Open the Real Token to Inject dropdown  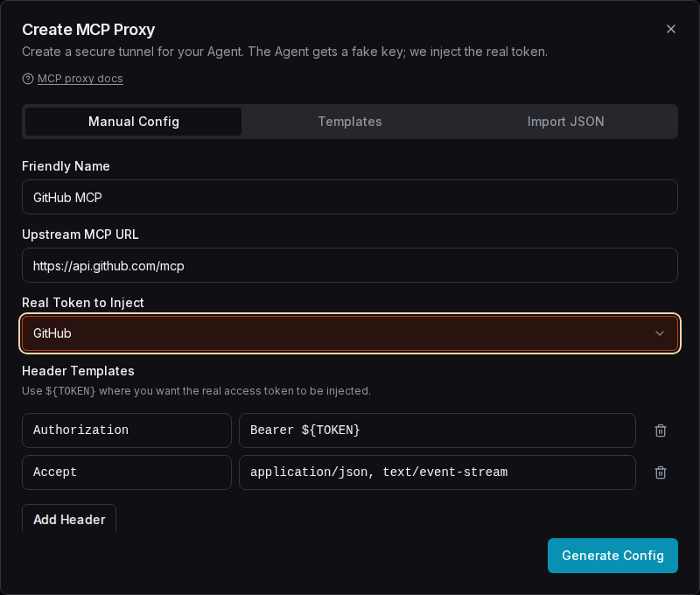(349, 333)
